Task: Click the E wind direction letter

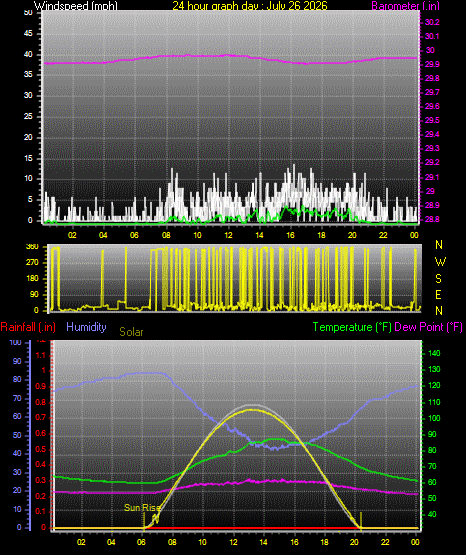Action: [438, 295]
